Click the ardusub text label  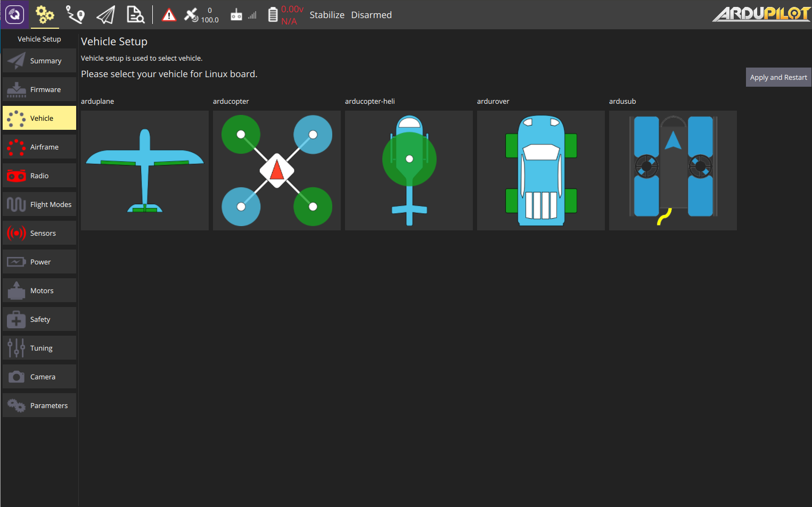click(x=622, y=101)
